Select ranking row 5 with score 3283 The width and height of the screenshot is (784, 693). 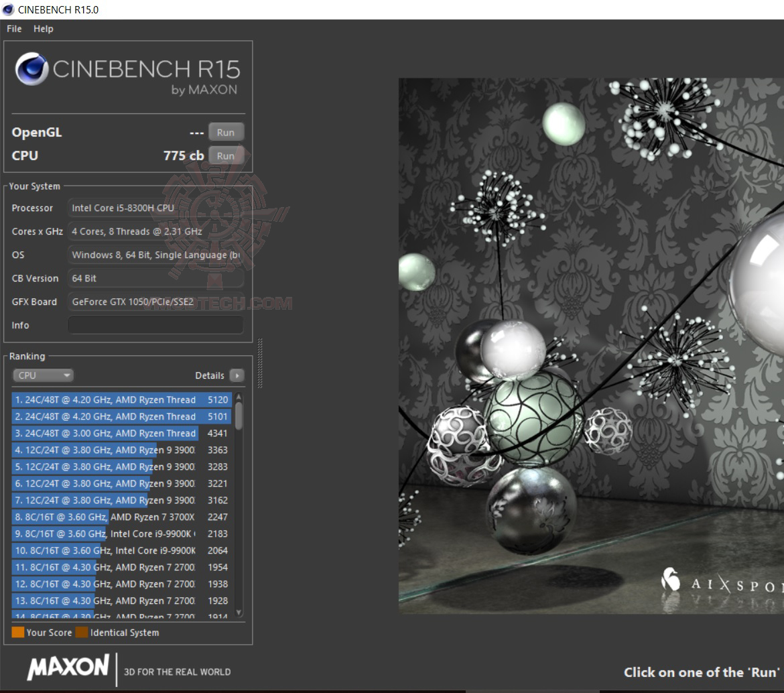121,467
